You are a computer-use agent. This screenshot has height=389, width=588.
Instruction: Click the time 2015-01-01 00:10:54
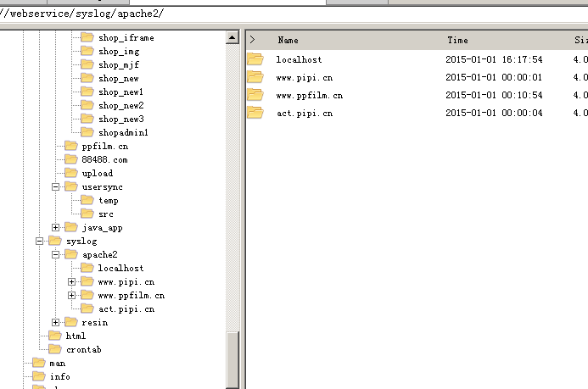[494, 95]
